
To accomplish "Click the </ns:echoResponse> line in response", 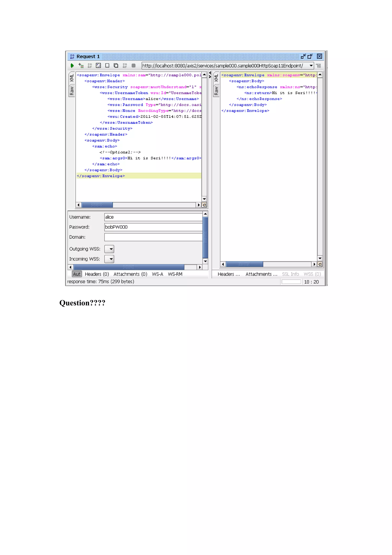I will (259, 99).
